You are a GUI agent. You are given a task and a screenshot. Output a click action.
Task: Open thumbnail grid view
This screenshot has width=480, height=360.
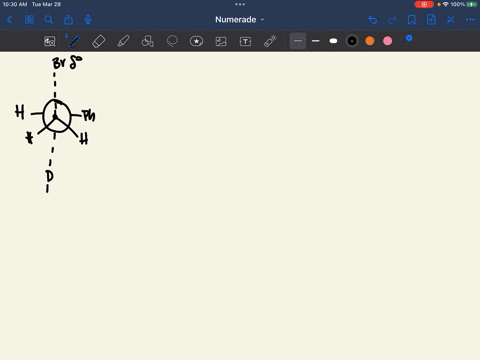click(29, 20)
